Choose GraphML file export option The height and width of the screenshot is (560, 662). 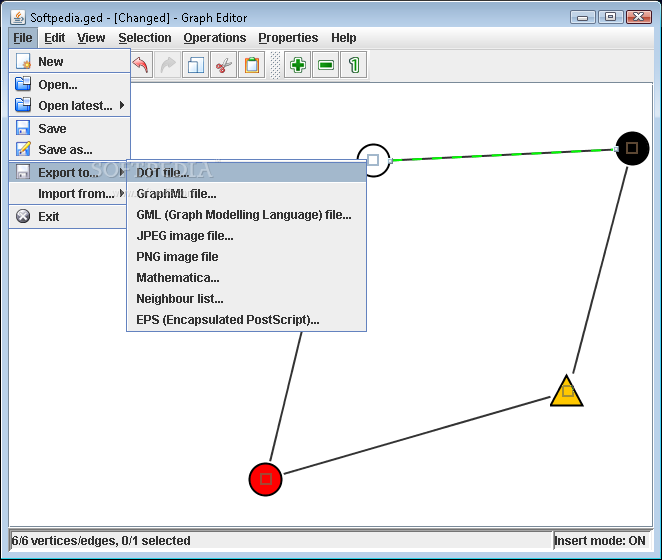click(247, 193)
